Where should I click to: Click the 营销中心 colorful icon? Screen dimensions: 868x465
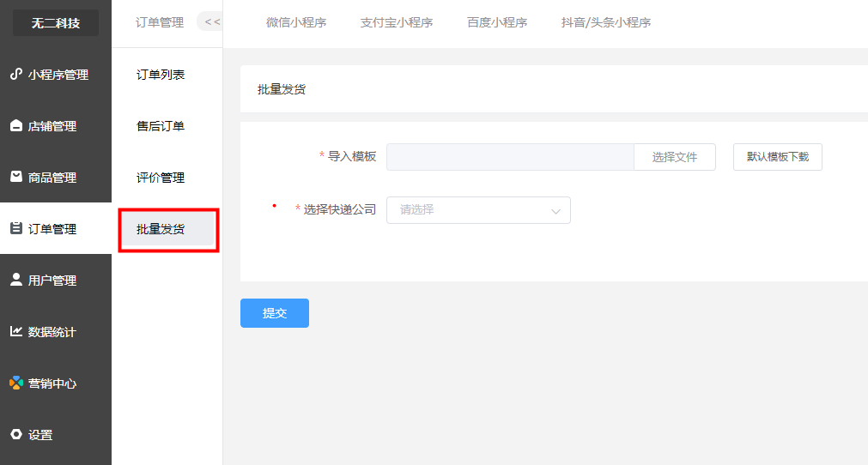(16, 383)
